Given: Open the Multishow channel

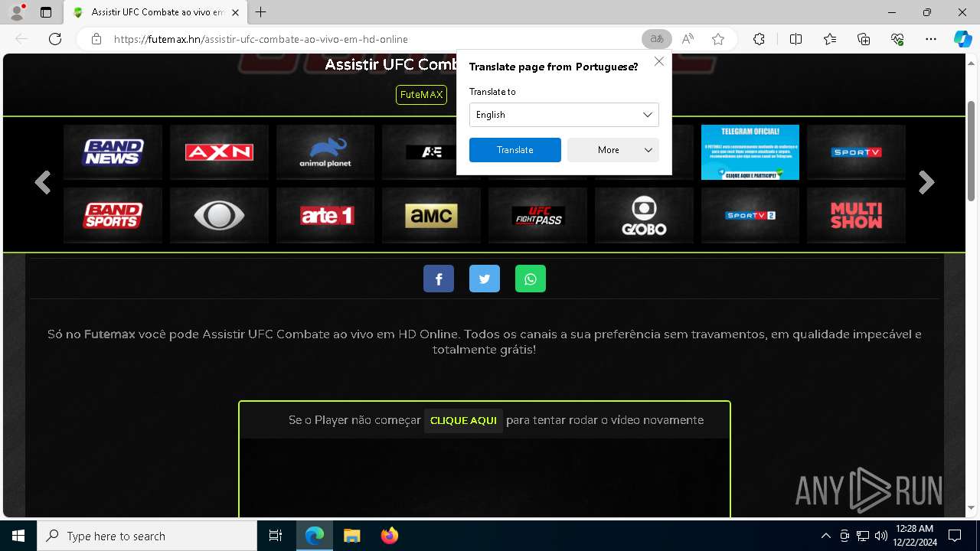Looking at the screenshot, I should [856, 215].
